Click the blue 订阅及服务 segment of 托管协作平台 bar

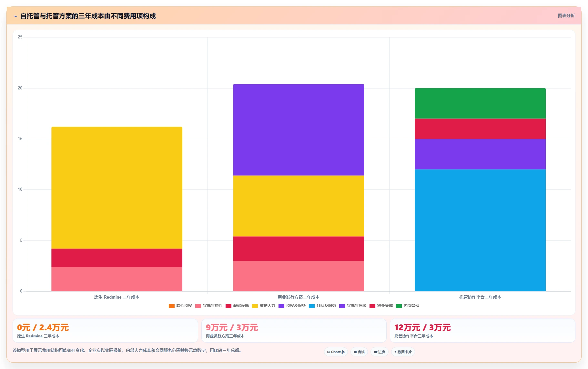coord(480,230)
